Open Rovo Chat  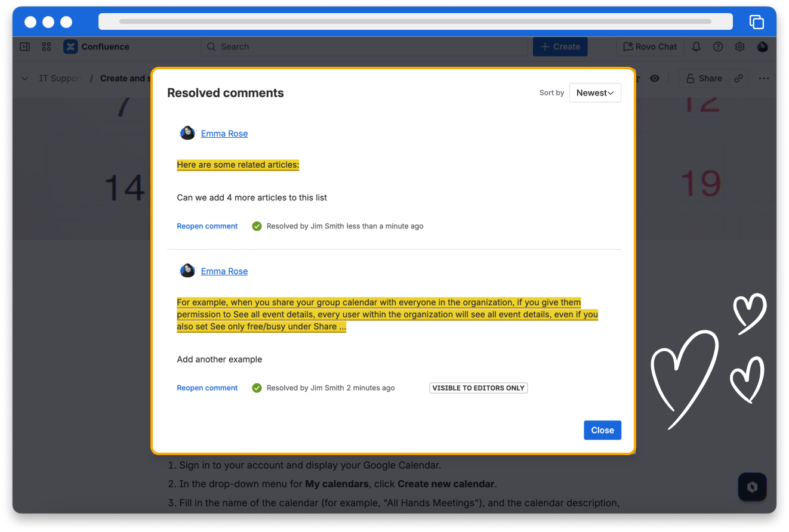pos(650,47)
